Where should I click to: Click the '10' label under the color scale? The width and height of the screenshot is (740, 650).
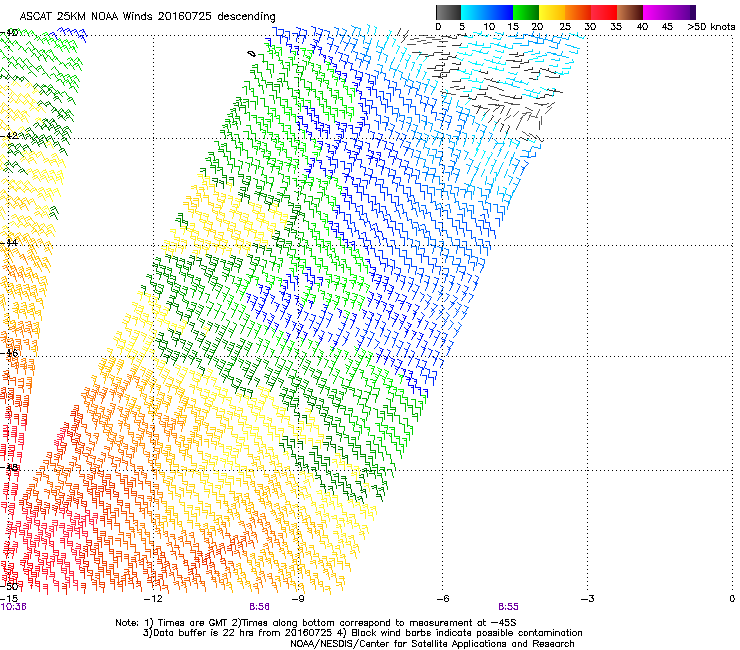click(489, 26)
